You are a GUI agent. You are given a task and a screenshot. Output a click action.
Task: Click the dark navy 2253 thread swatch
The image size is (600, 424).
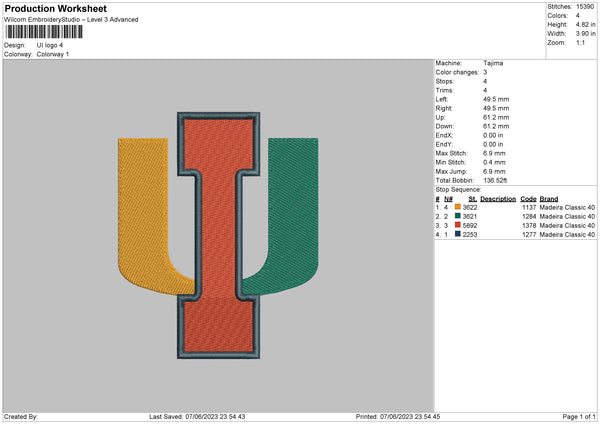point(458,234)
